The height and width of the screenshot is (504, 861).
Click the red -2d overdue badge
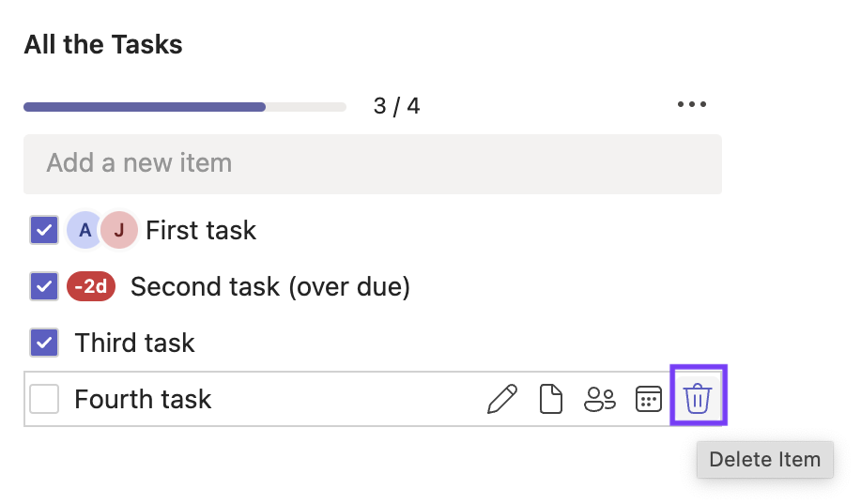click(91, 286)
